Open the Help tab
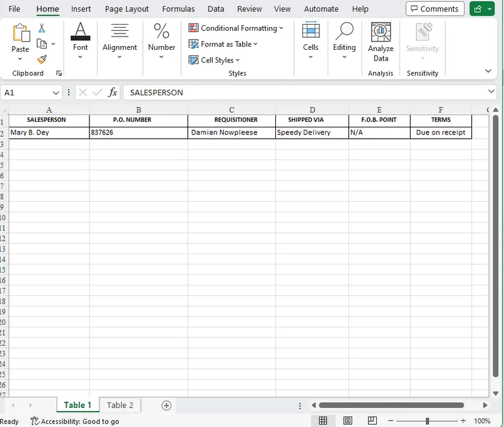The height and width of the screenshot is (427, 504). [360, 9]
